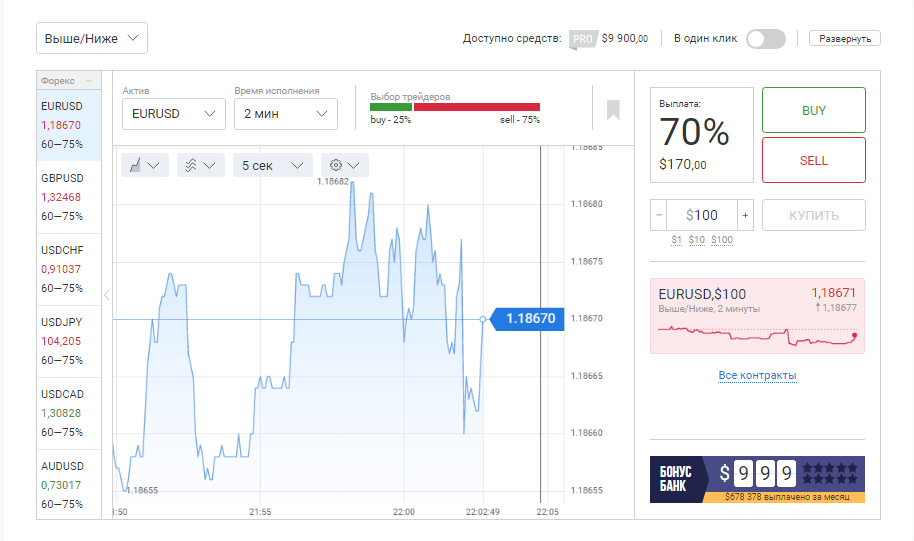Viewport: 914px width, 541px height.
Task: Click the plus button to increase the amount
Action: tap(745, 215)
